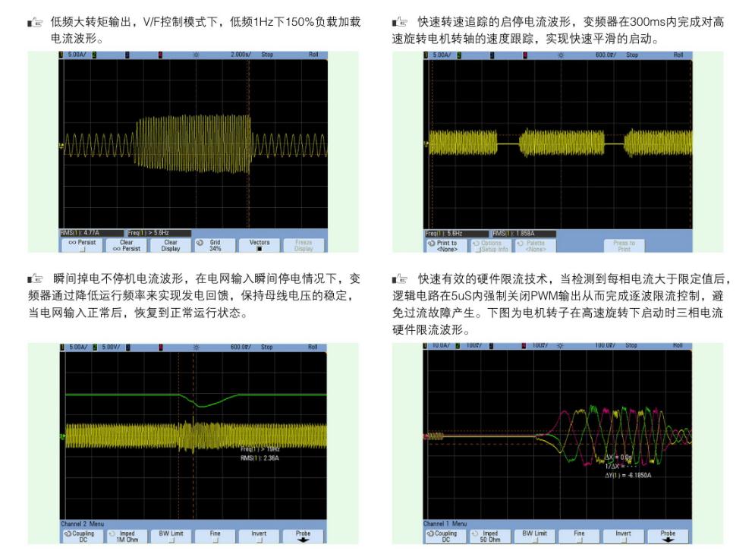Toggle the Vectors checkbox softkey

(260, 245)
